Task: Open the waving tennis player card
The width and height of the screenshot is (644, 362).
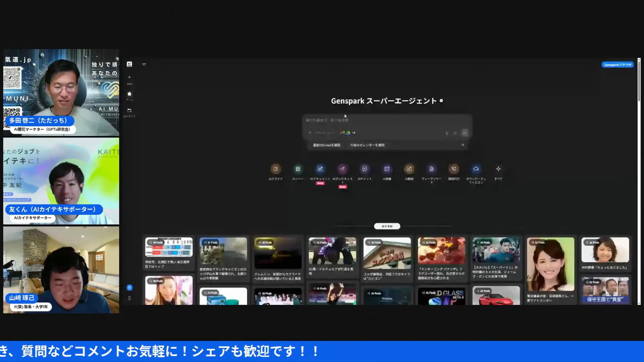Action: click(332, 294)
